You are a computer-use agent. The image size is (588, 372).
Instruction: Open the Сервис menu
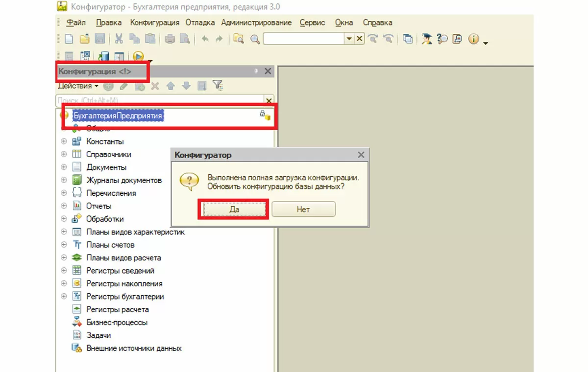312,23
